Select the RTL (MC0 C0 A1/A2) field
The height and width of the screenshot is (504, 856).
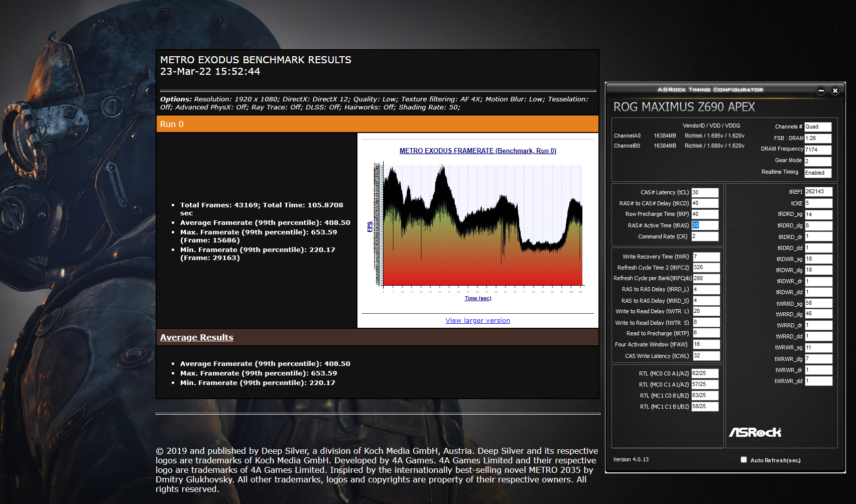pyautogui.click(x=705, y=373)
